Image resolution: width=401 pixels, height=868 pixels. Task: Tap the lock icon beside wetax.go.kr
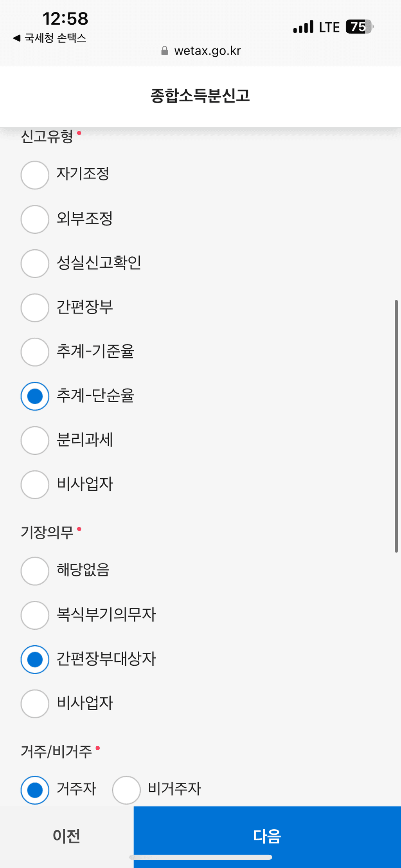[x=165, y=51]
